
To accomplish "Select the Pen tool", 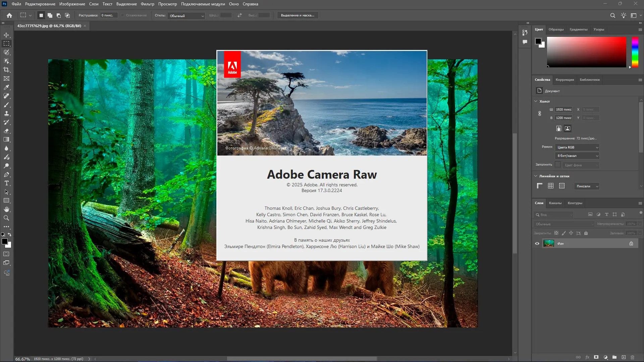I will coord(6,175).
